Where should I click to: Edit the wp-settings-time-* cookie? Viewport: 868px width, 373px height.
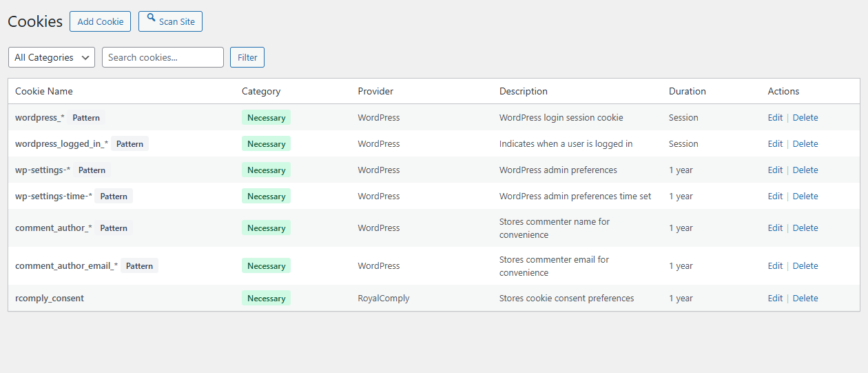click(775, 196)
